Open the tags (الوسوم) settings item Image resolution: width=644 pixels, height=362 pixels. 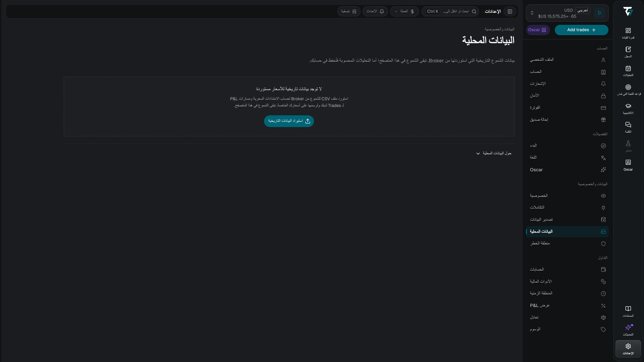tap(567, 329)
